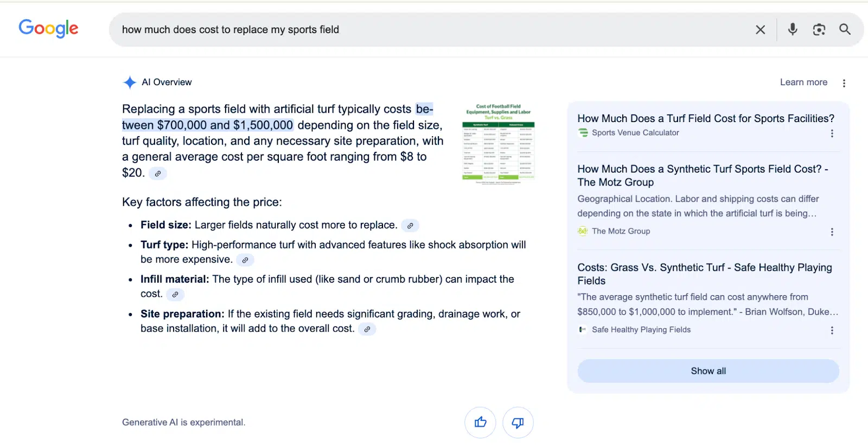
Task: Click the thumbs up feedback button
Action: point(481,422)
